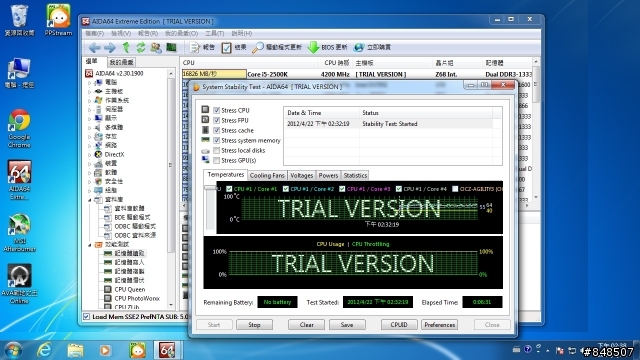Screen dimensions: 640x360
Task: Click the globe buy-now toolbar icon
Action: point(359,48)
